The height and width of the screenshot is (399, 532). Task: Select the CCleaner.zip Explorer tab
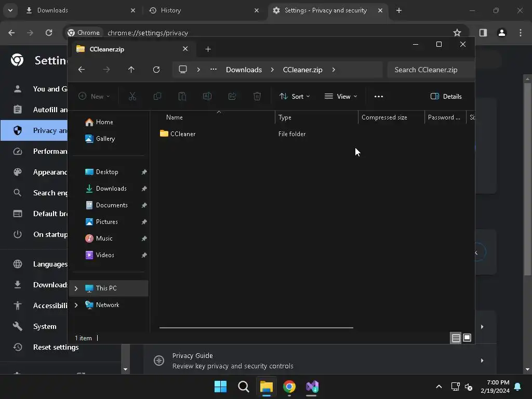coord(132,49)
